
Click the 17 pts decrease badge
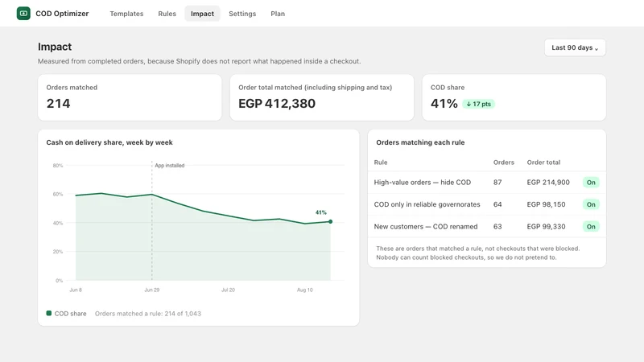pyautogui.click(x=478, y=104)
